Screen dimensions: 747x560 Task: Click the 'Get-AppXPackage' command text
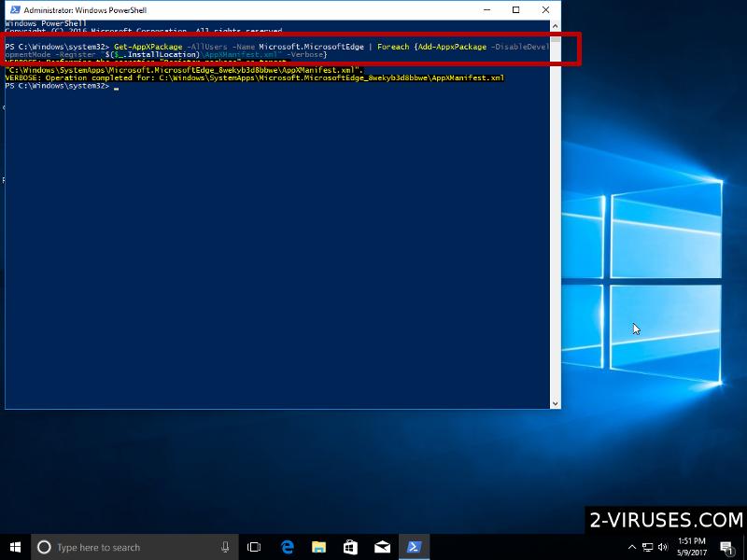tap(148, 47)
